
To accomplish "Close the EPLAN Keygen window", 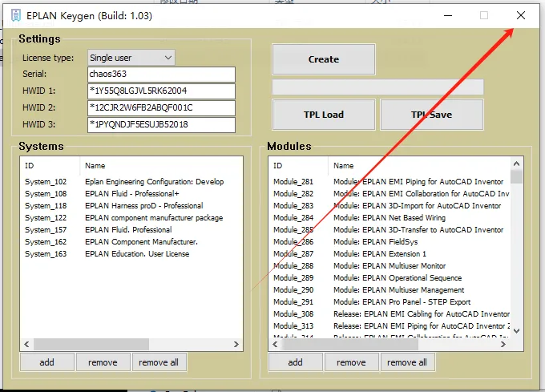I will click(x=521, y=16).
